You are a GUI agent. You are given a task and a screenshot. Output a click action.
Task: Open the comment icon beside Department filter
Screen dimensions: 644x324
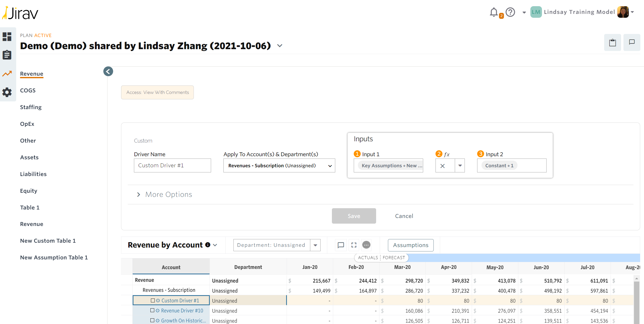pyautogui.click(x=341, y=245)
